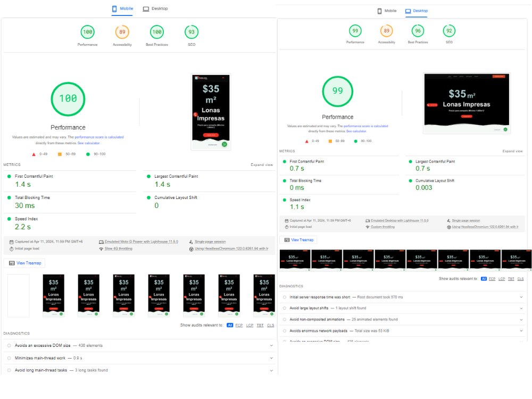This screenshot has height=399, width=532.
Task: Open View Treemap in the desktop report
Action: tap(298, 240)
